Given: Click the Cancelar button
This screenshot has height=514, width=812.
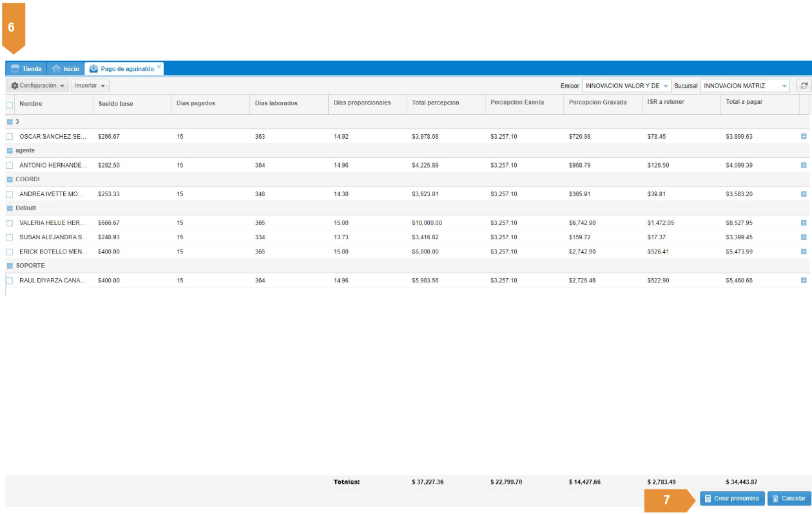Looking at the screenshot, I should (x=789, y=499).
